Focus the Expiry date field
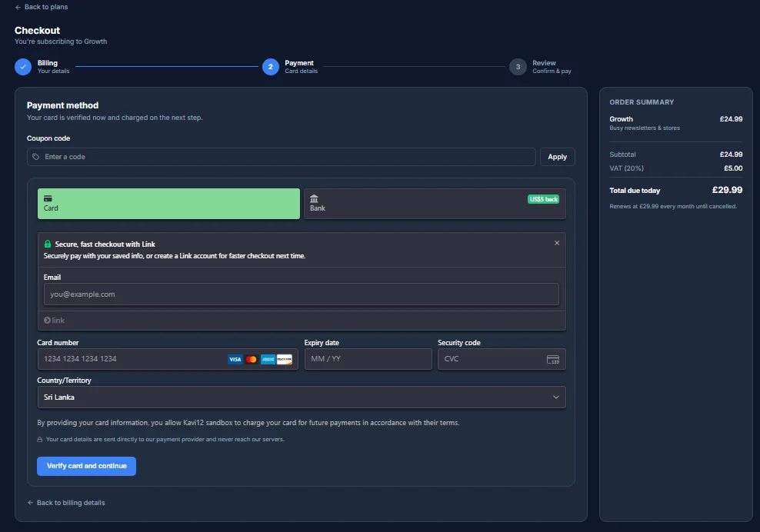This screenshot has height=532, width=760. click(x=368, y=359)
